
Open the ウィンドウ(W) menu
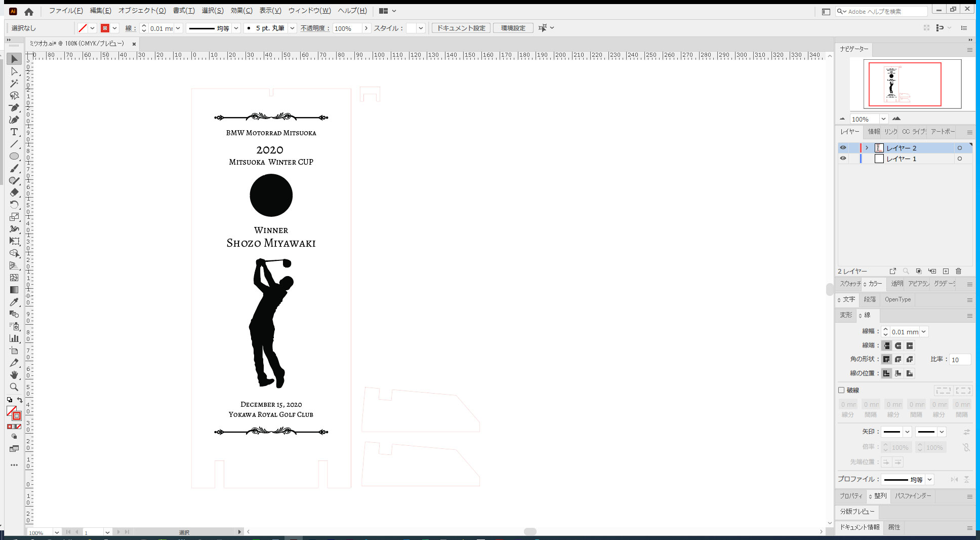point(310,11)
